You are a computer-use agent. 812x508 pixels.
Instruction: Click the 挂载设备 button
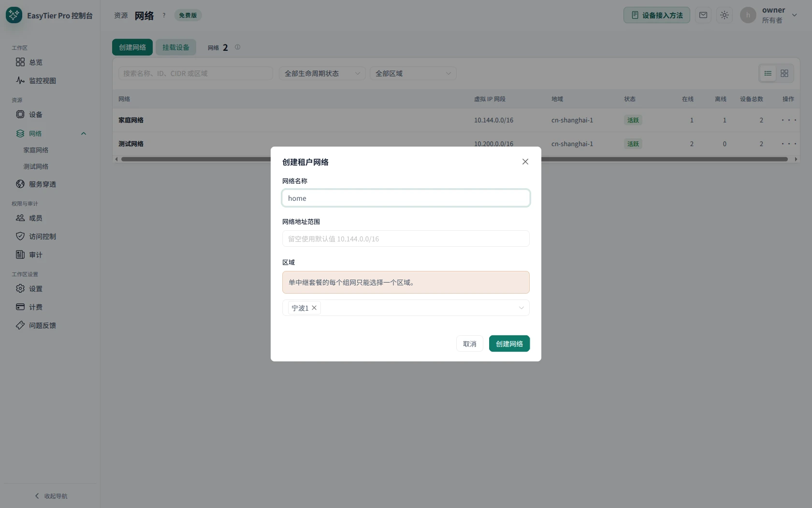(x=176, y=47)
